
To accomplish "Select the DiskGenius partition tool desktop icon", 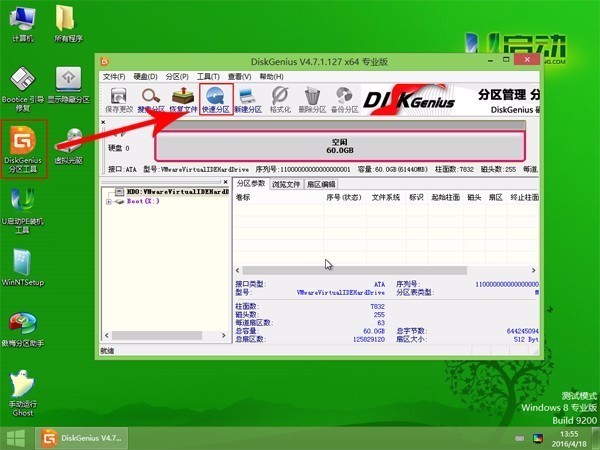I will pos(23,149).
